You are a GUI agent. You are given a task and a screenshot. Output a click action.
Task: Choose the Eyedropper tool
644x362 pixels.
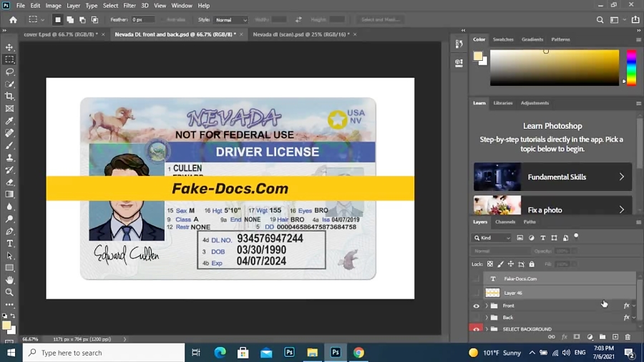click(9, 121)
